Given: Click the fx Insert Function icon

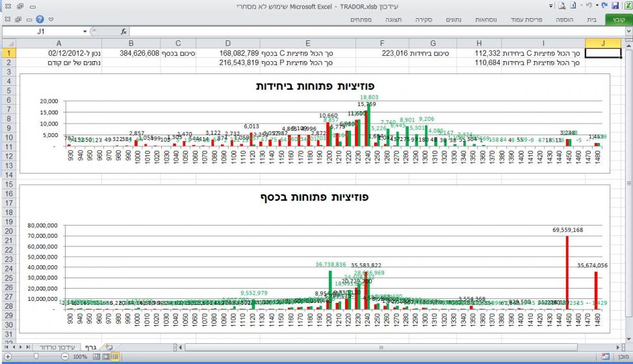Looking at the screenshot, I should click(x=124, y=31).
